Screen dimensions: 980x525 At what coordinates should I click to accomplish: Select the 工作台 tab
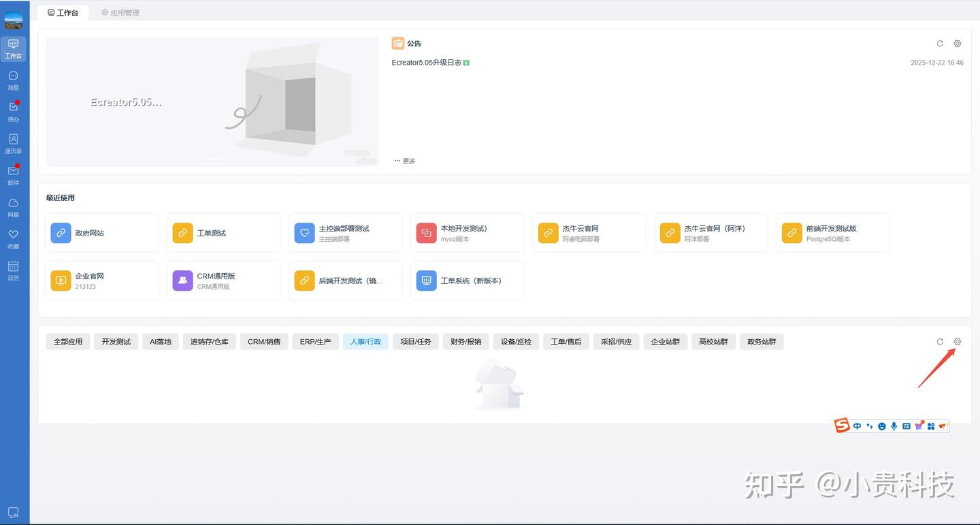(63, 12)
